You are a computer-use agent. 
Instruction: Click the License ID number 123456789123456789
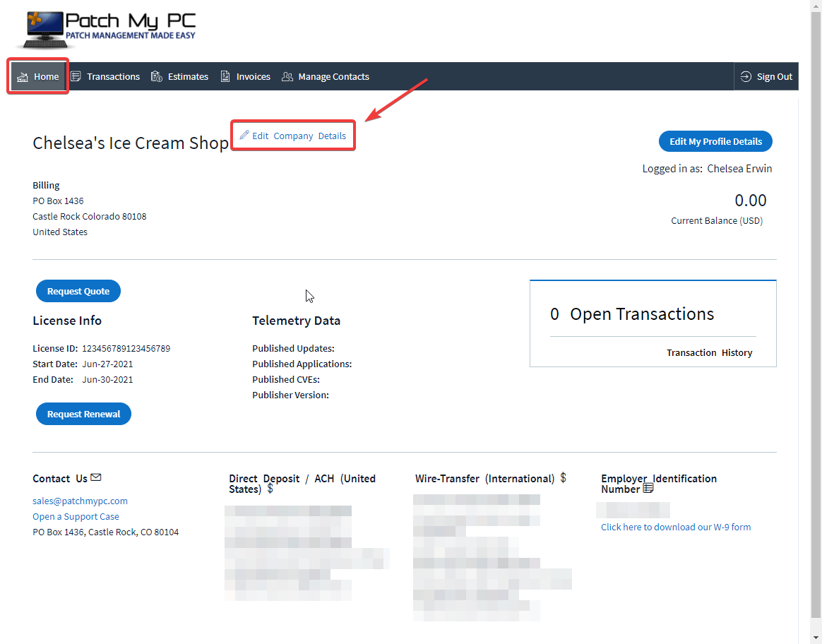[x=126, y=348]
